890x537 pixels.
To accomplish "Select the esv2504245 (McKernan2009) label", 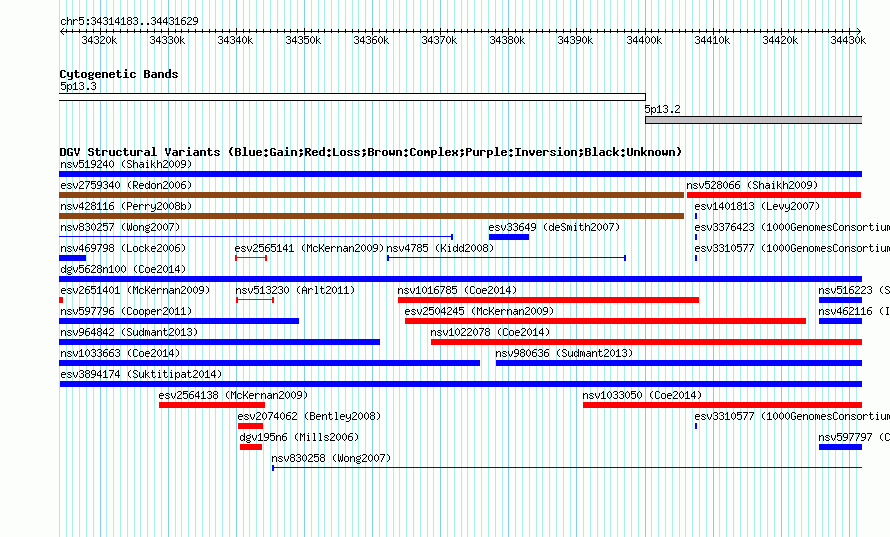I will pyautogui.click(x=479, y=311).
